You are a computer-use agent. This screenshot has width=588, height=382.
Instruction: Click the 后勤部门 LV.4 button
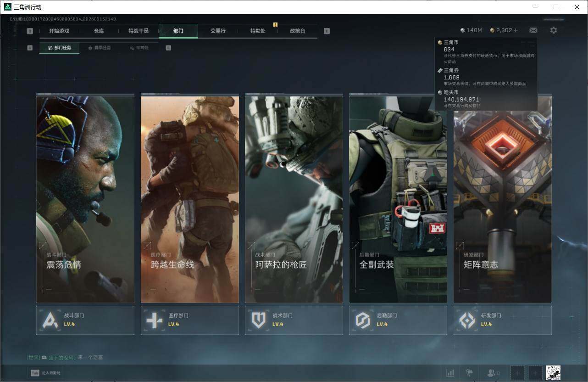pyautogui.click(x=398, y=320)
